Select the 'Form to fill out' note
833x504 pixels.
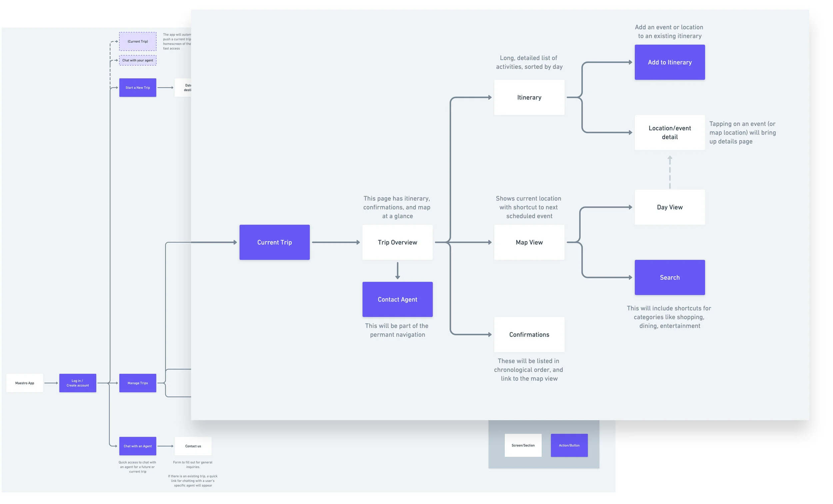pos(193,465)
